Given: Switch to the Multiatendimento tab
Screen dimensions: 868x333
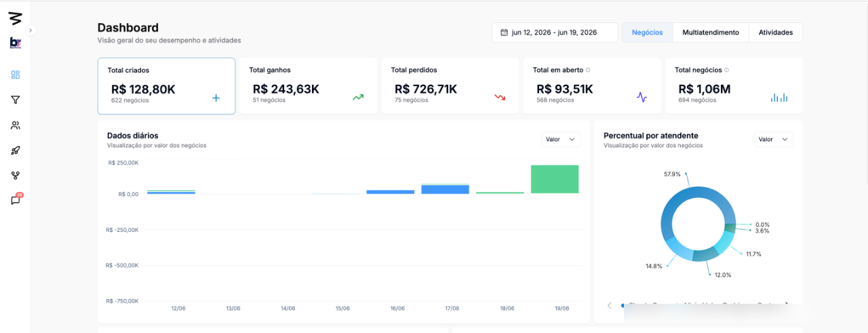Looking at the screenshot, I should tap(711, 33).
